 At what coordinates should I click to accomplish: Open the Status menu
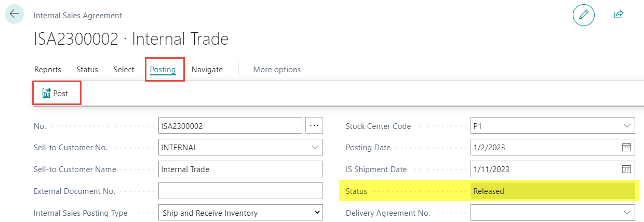tap(87, 70)
